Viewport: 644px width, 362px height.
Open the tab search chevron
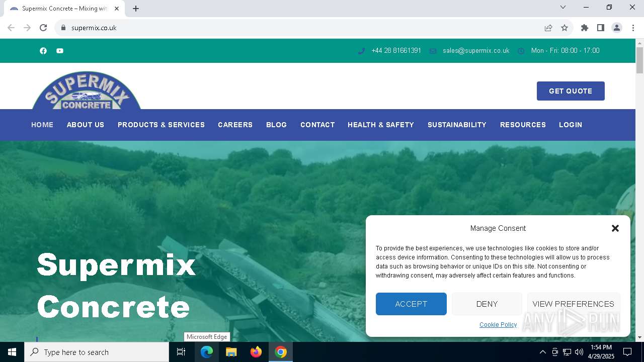click(563, 7)
